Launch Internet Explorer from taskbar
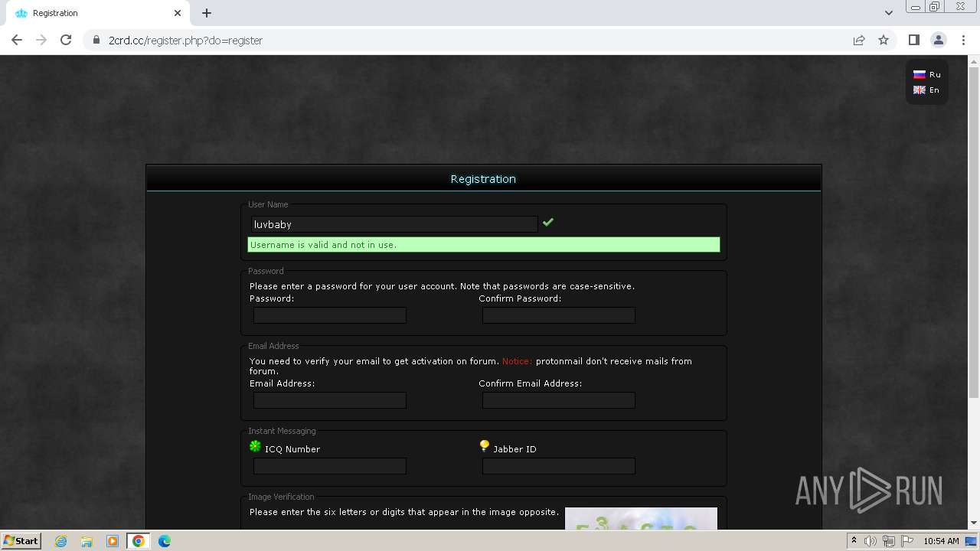 click(61, 541)
